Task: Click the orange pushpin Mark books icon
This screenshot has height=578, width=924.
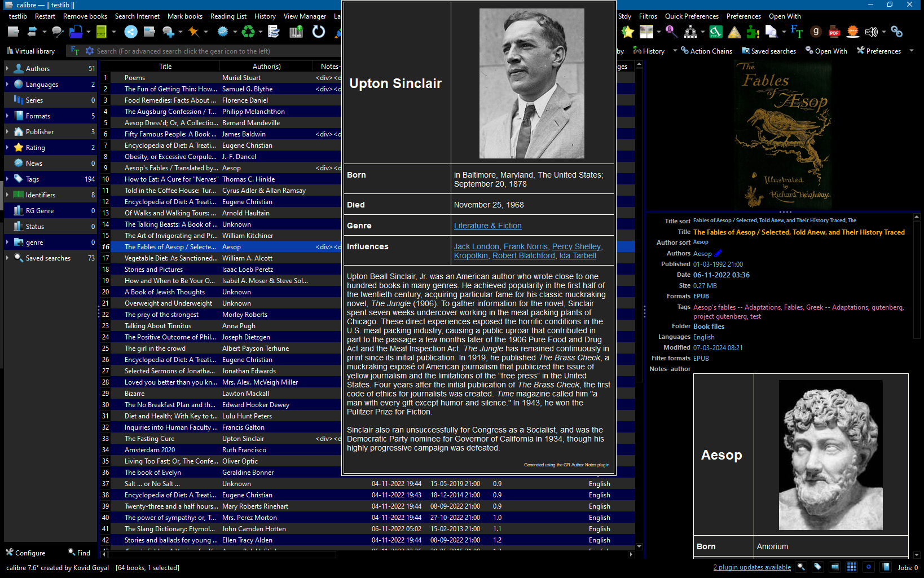Action: click(193, 32)
